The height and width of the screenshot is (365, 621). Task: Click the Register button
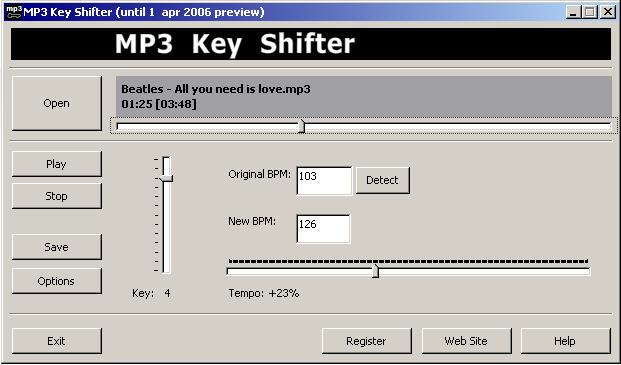point(367,341)
